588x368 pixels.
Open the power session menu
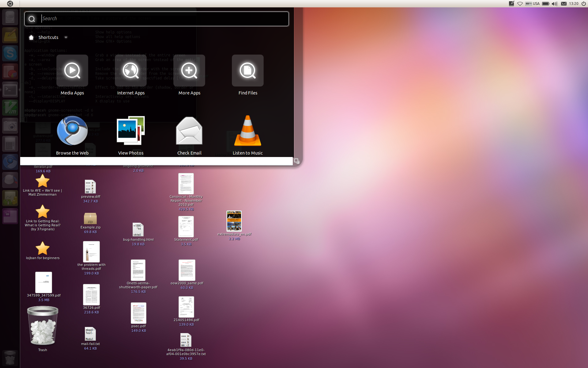583,4
